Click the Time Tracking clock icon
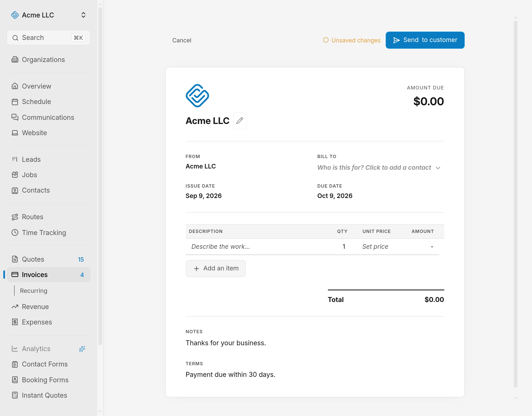 [15, 232]
